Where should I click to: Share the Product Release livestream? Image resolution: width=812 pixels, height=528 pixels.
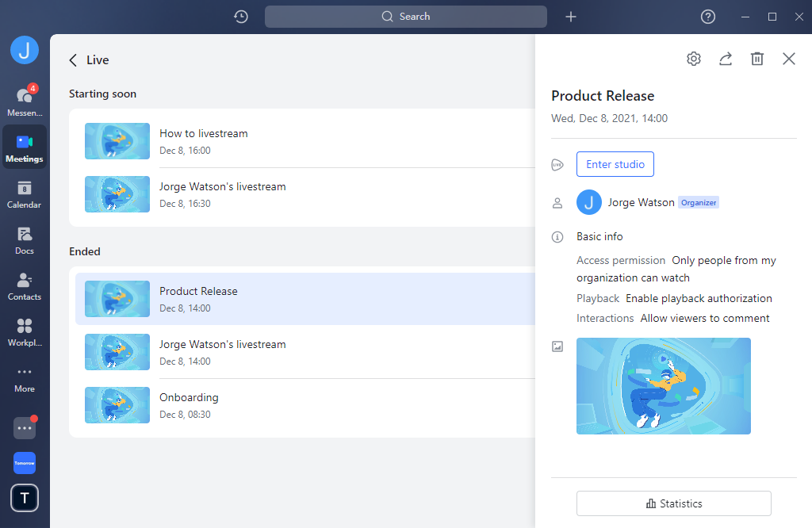point(725,58)
